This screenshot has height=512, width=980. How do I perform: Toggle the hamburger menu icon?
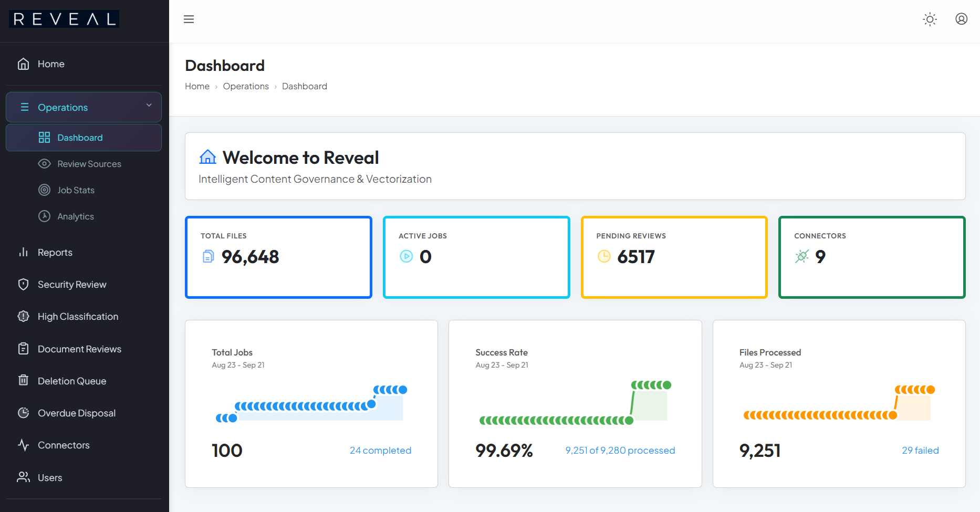(189, 19)
